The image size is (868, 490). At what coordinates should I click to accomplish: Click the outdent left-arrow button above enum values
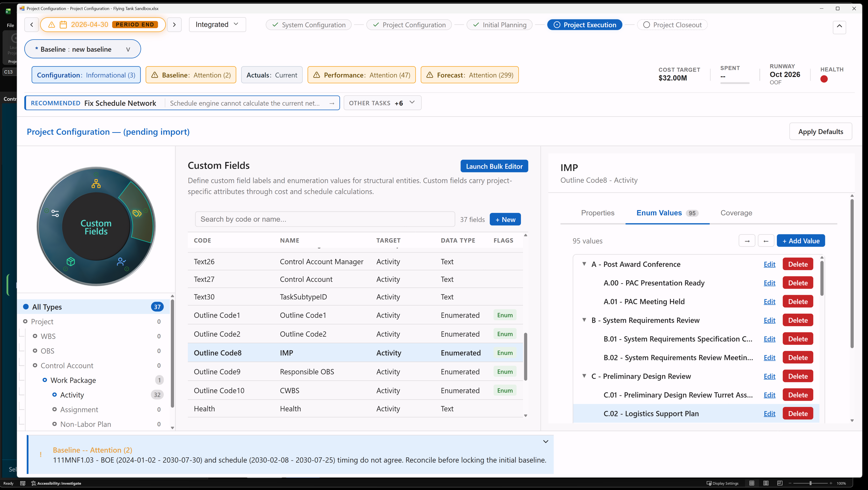(x=766, y=241)
